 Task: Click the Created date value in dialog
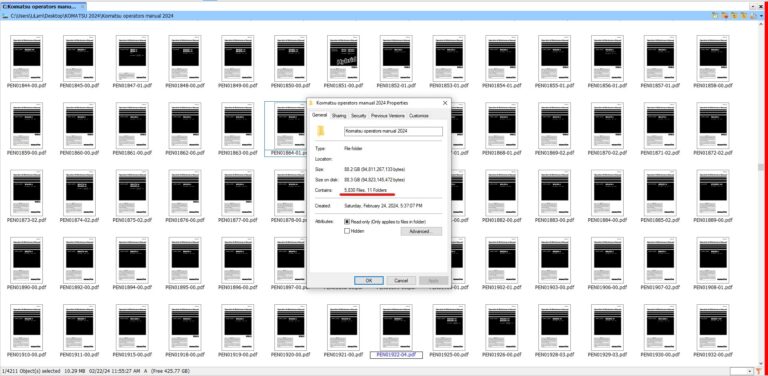pos(383,206)
